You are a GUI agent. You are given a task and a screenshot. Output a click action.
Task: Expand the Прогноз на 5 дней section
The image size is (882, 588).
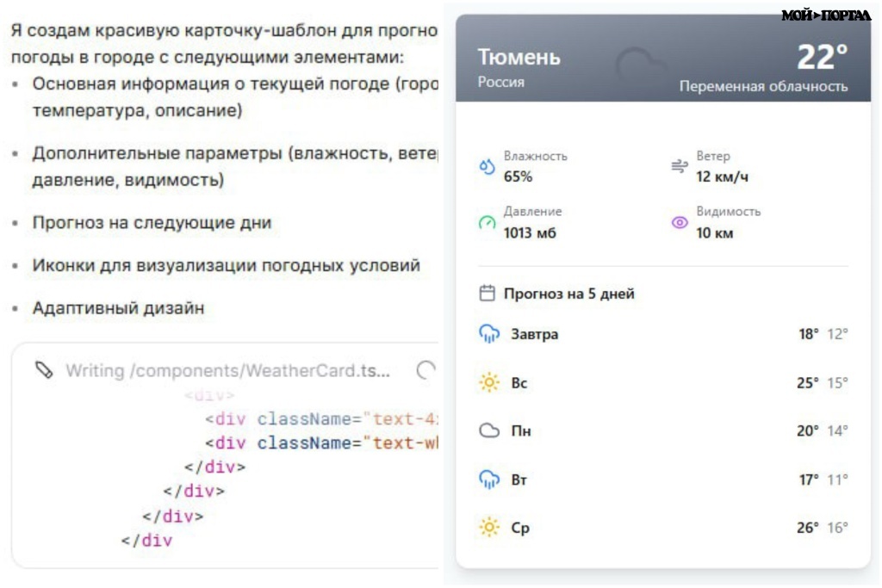point(568,293)
